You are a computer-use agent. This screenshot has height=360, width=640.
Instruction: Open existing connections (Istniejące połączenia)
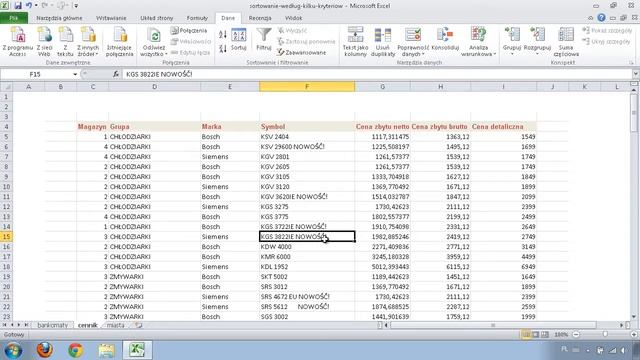[120, 42]
